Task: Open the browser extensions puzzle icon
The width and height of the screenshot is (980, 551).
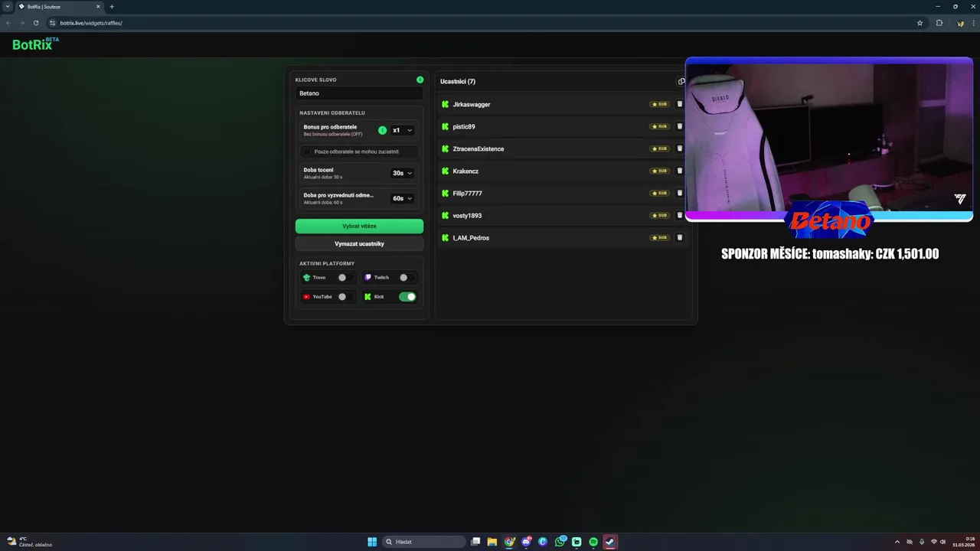Action: 939,23
